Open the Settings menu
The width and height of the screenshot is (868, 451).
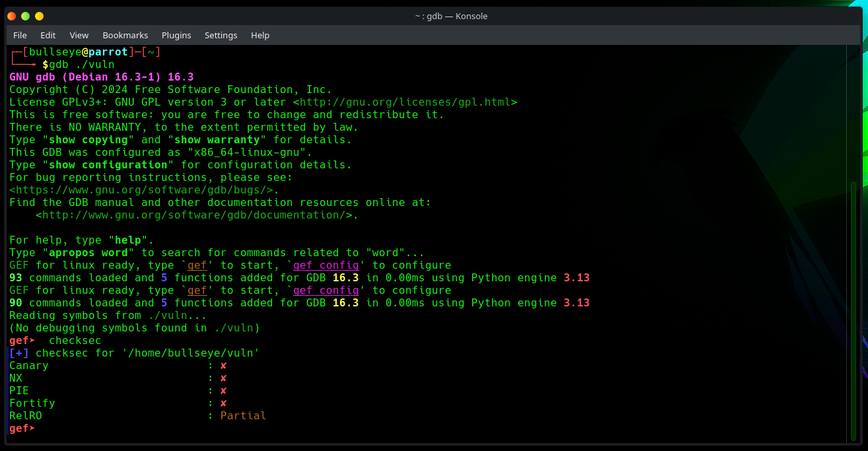(220, 35)
